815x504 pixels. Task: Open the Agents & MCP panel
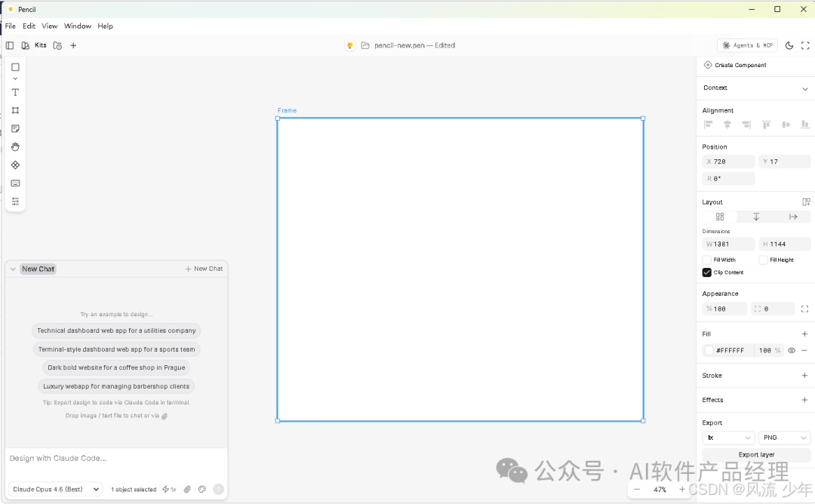coord(747,46)
